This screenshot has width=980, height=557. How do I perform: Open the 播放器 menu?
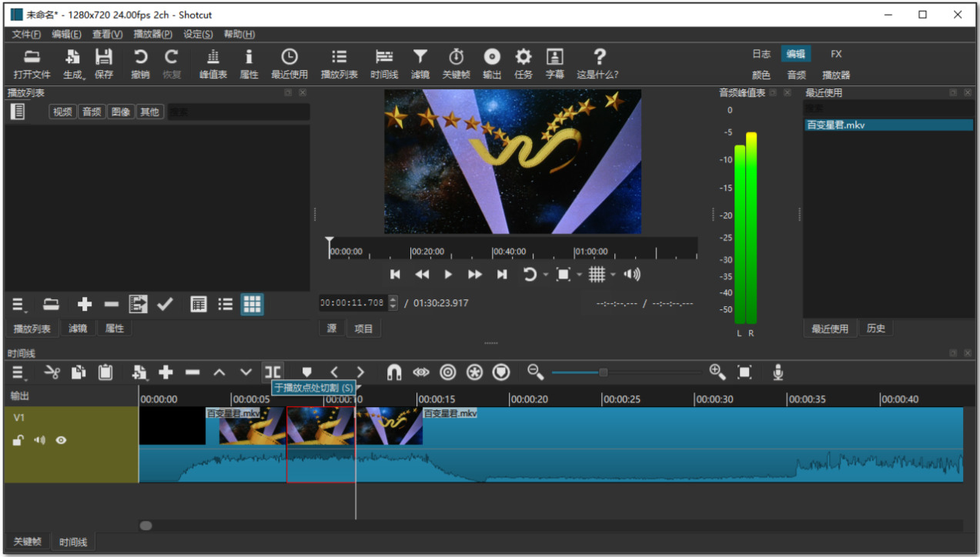pos(152,34)
